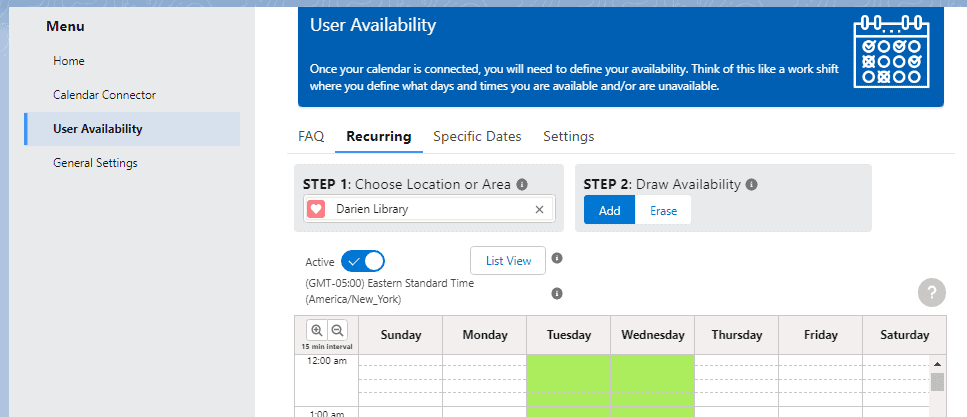The width and height of the screenshot is (967, 417).
Task: Click the info icon next to List View
Action: [557, 258]
